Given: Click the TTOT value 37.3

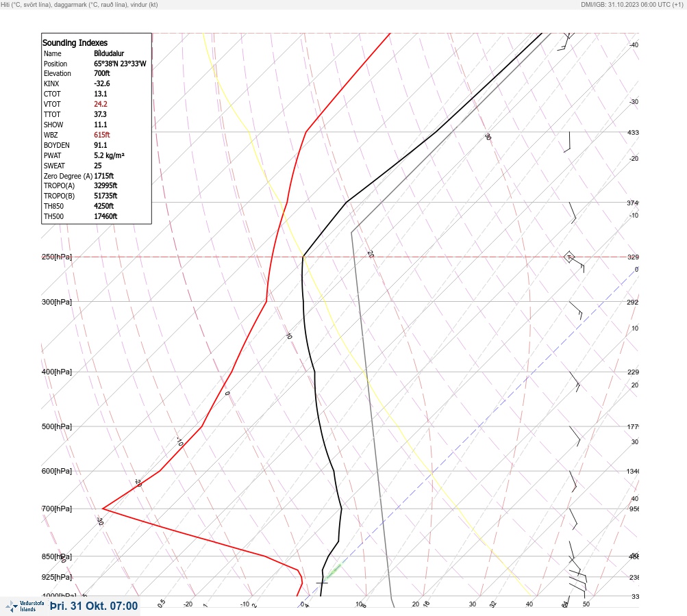Looking at the screenshot, I should [100, 114].
